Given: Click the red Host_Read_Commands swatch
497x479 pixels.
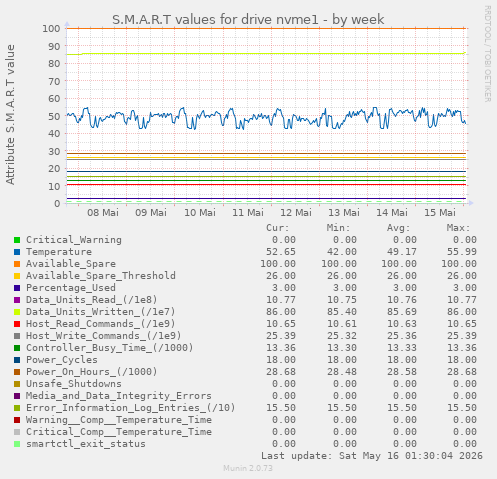Looking at the screenshot, I should 17,324.
